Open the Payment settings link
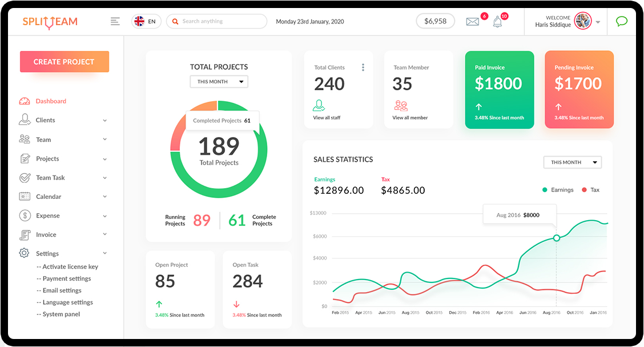Screen dimensions: 644x347 tap(67, 278)
